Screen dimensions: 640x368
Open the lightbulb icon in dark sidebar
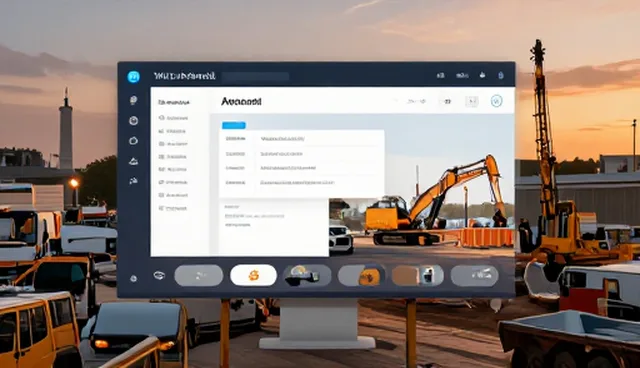point(133,100)
